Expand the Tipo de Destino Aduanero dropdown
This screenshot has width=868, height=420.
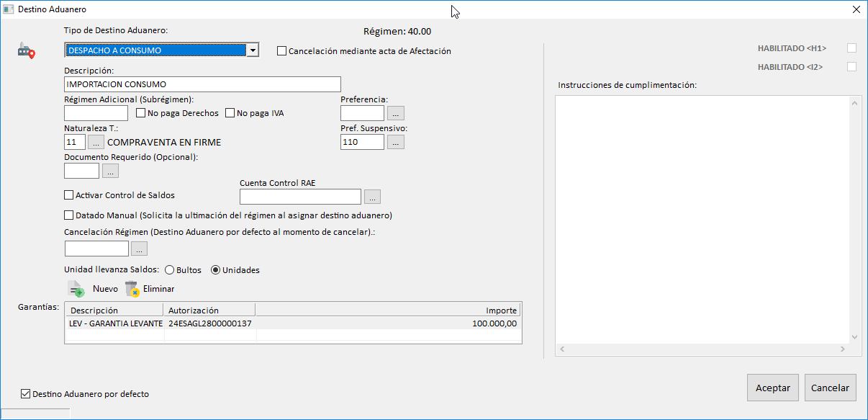pyautogui.click(x=252, y=50)
